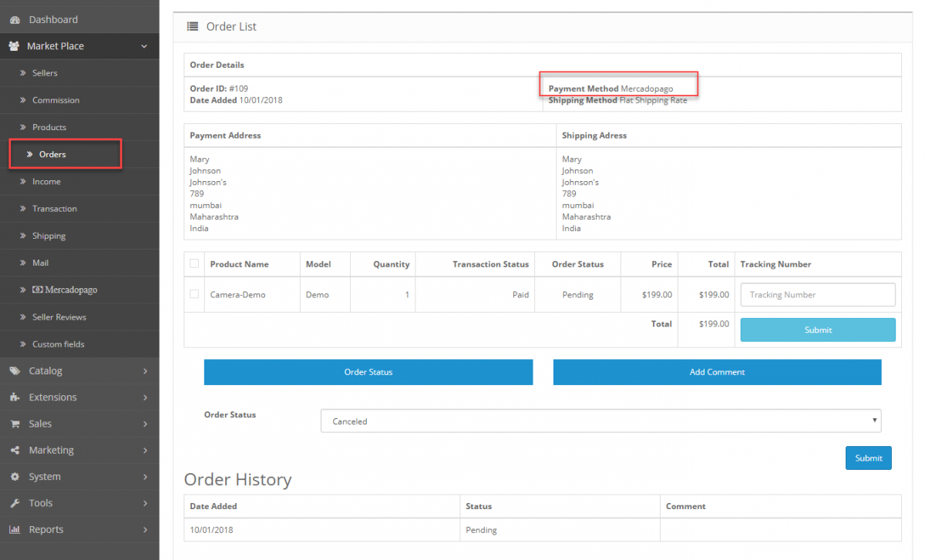Click the double-arrow icon beside Shipping

tap(23, 236)
